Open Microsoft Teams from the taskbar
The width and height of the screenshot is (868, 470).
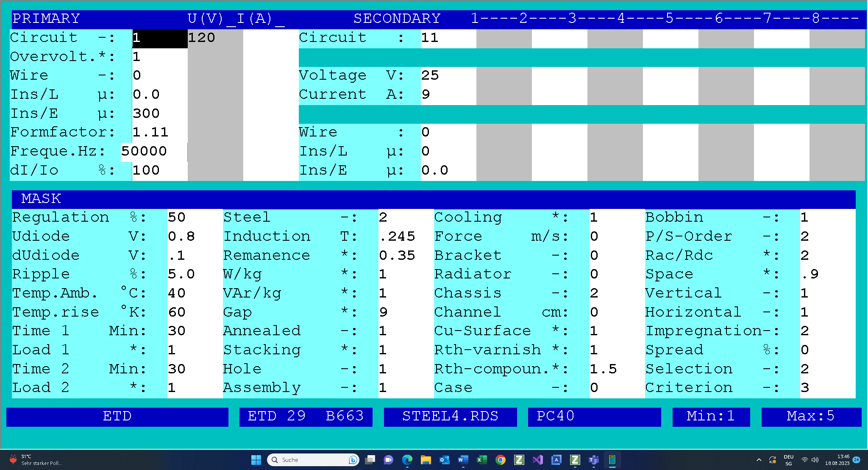594,460
